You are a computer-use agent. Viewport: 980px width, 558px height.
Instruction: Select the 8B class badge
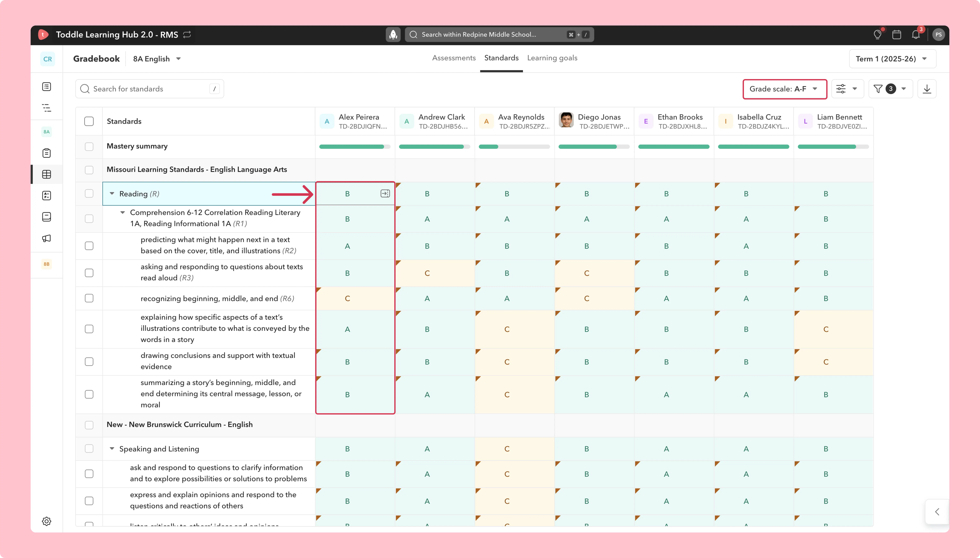46,264
